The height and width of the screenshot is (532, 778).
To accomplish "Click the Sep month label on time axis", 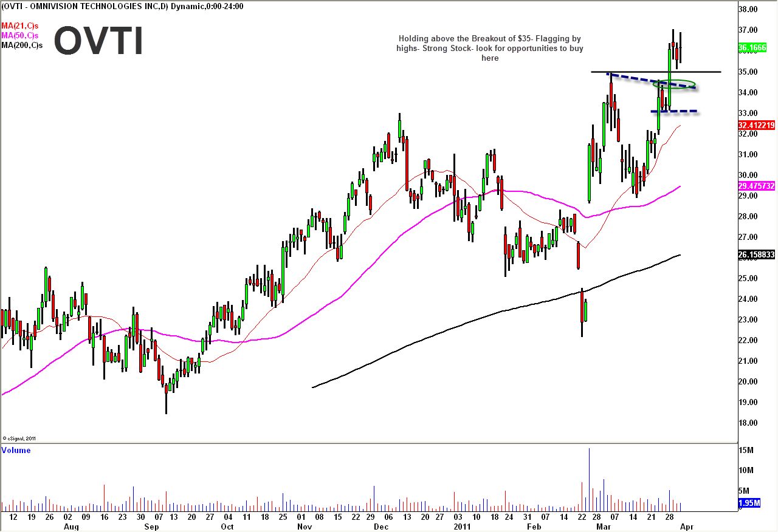I will 151,527.
